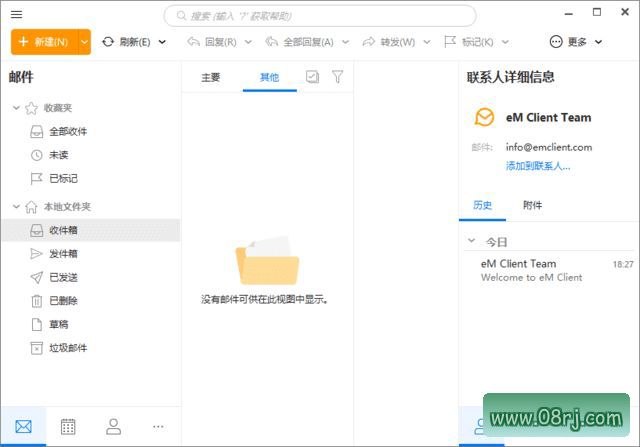
Task: Open the 更多 more menu
Action: [x=576, y=42]
